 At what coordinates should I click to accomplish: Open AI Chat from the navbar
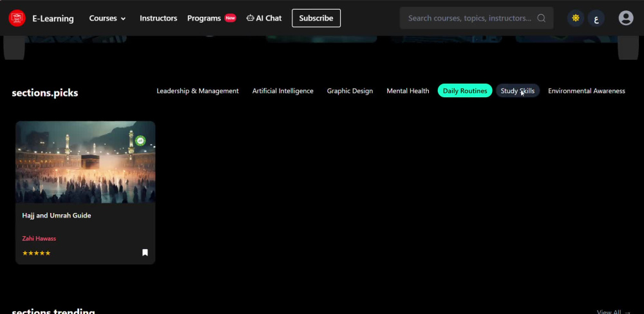point(264,18)
